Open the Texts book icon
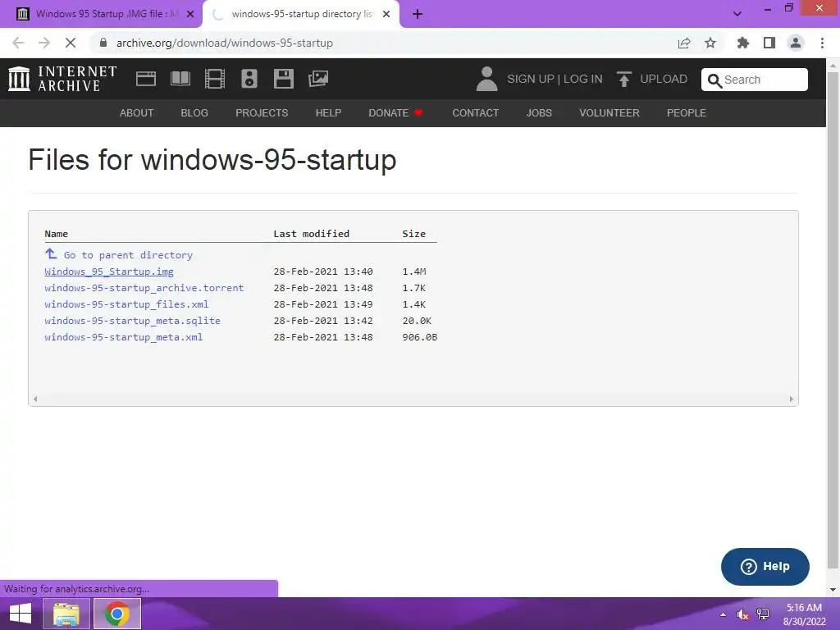The height and width of the screenshot is (630, 840). [180, 79]
